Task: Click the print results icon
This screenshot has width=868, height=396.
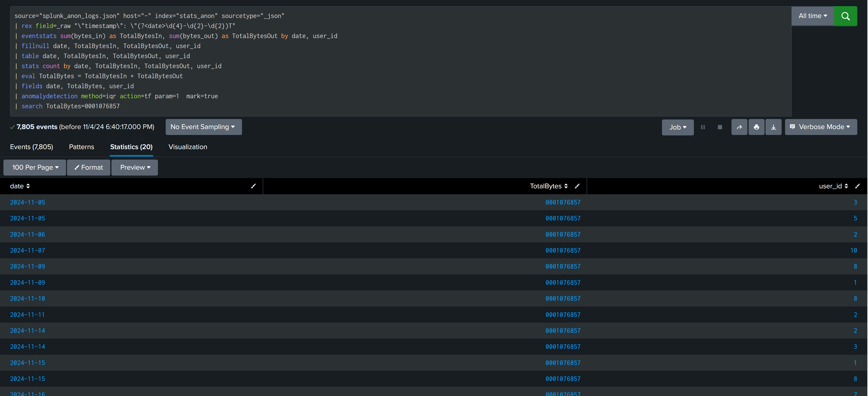Action: 756,127
